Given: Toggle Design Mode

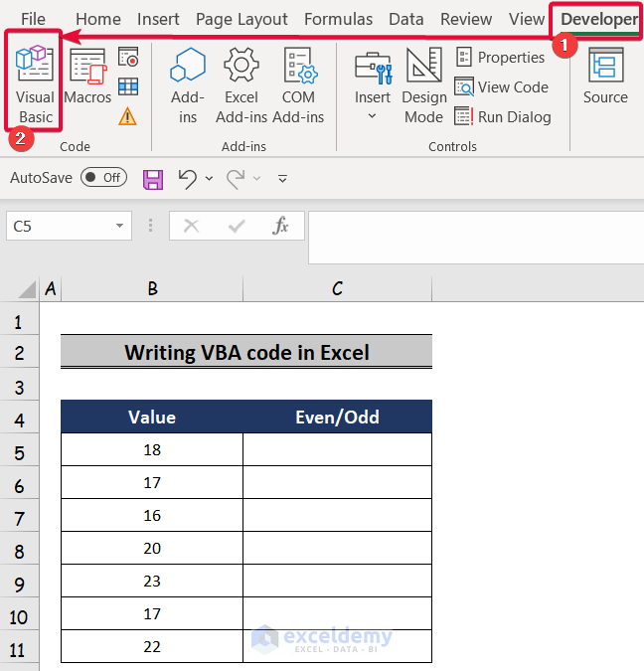Looking at the screenshot, I should point(424,85).
